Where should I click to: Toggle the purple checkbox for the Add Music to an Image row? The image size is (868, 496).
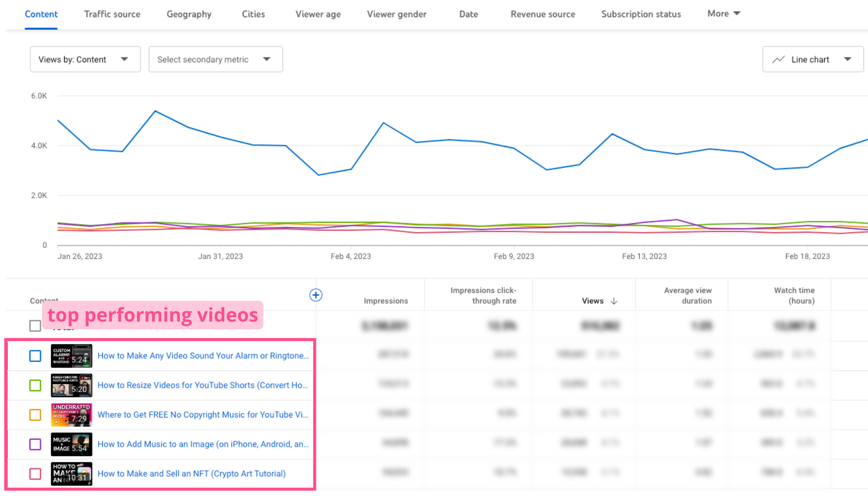click(35, 444)
